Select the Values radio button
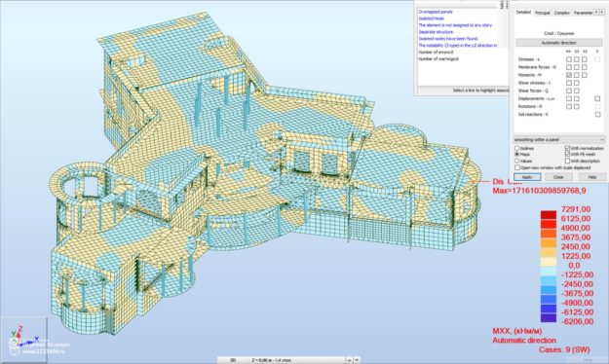The width and height of the screenshot is (609, 364). coord(517,161)
